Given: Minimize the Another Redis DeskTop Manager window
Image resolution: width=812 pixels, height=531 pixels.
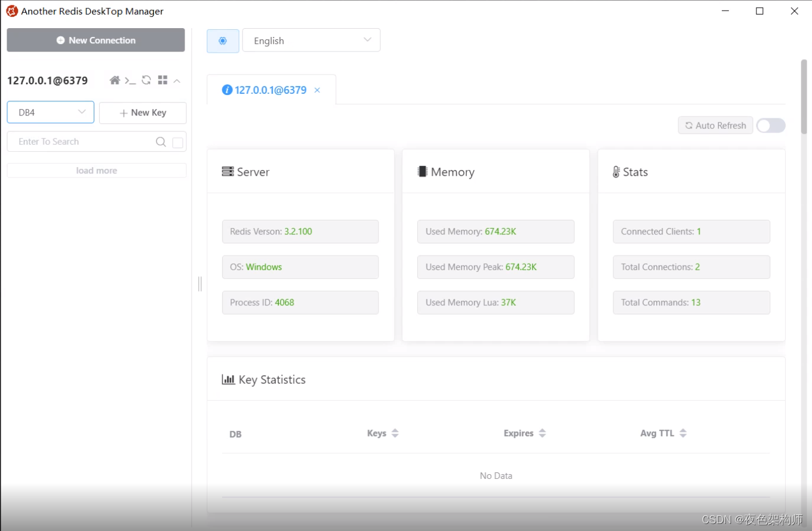Looking at the screenshot, I should tap(725, 11).
